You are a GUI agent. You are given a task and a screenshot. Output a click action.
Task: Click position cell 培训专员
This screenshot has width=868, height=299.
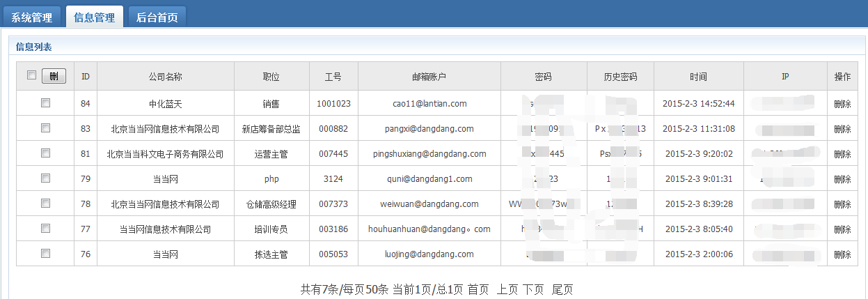271,229
